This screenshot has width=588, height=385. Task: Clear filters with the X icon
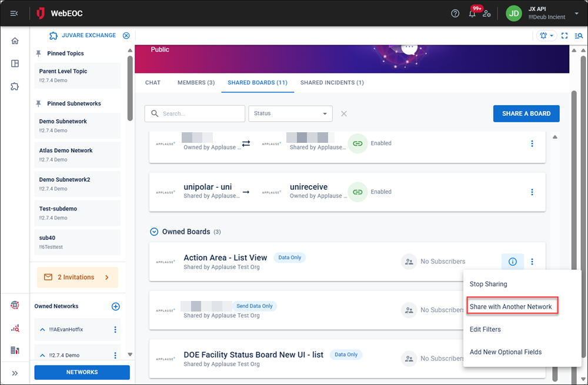tap(344, 113)
